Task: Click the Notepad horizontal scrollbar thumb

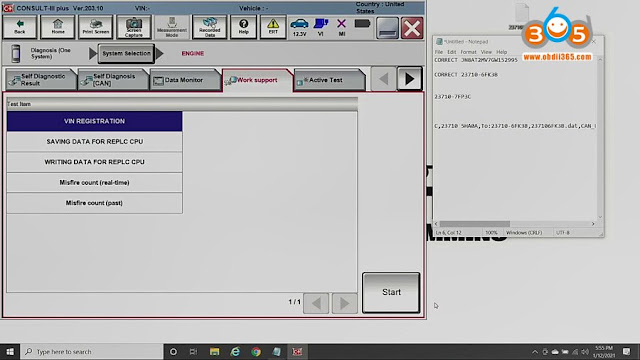Action: coord(474,224)
